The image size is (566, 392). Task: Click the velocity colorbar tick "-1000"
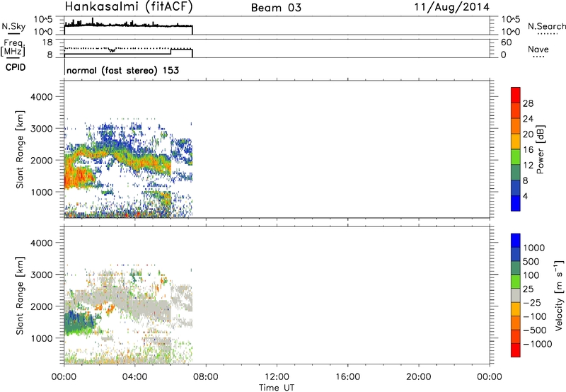click(537, 344)
